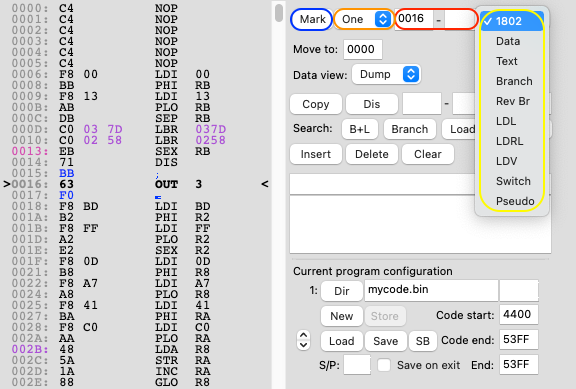
Task: Enable the Save on exit checkbox
Action: pyautogui.click(x=384, y=365)
